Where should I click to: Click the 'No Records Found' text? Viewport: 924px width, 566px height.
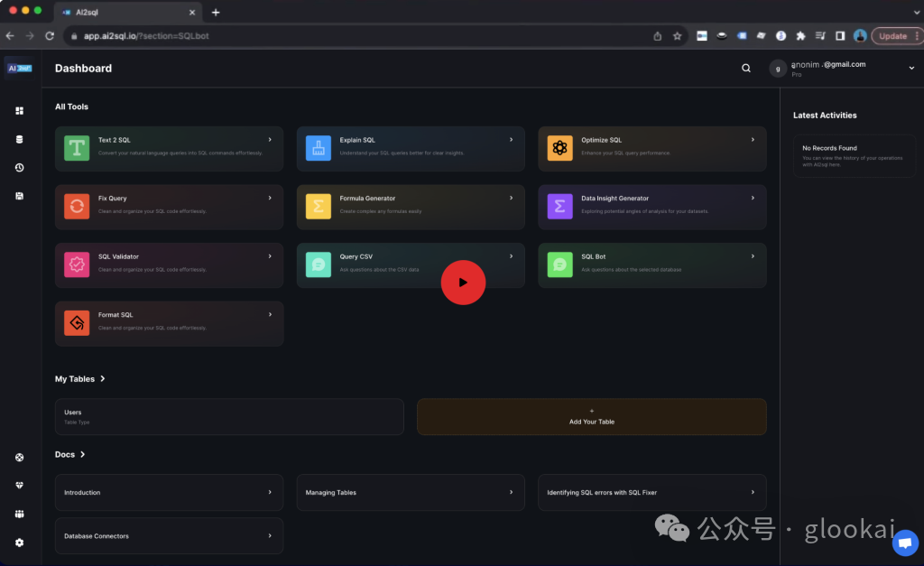[x=829, y=148]
